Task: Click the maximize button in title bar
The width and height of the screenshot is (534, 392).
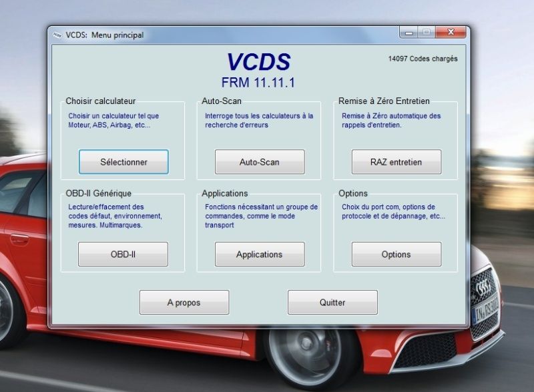Action: (426, 32)
